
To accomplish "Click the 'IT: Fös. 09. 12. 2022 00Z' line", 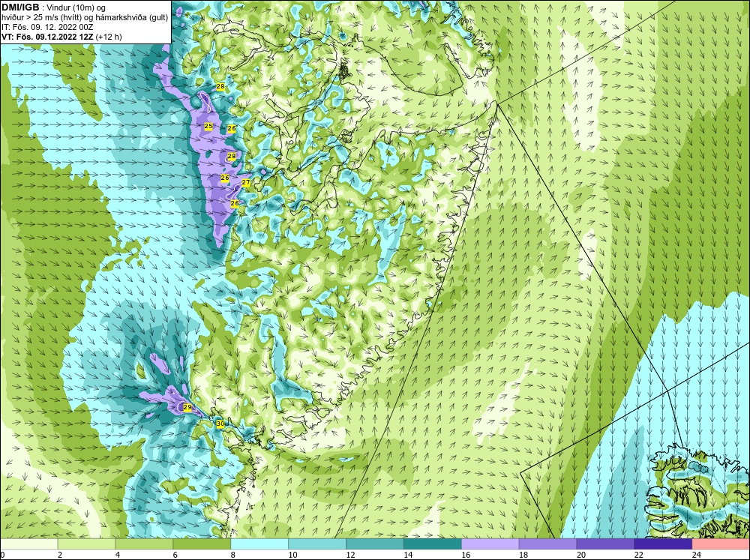I will pos(47,27).
